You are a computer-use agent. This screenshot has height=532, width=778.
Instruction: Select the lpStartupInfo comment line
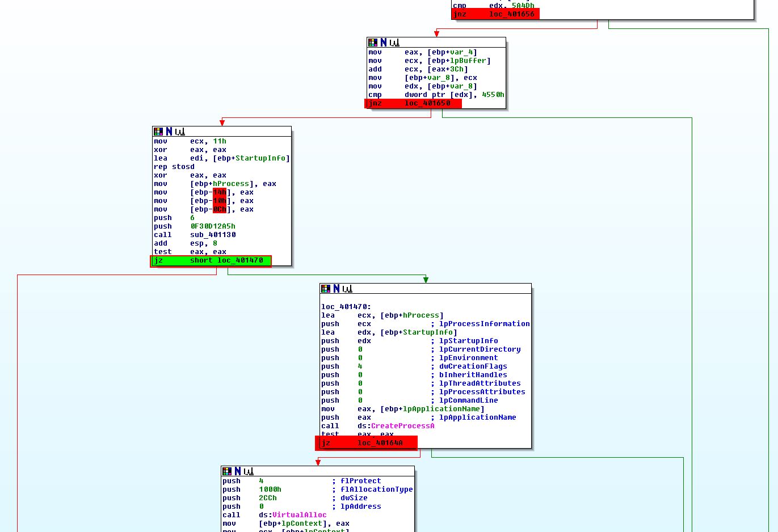point(410,341)
